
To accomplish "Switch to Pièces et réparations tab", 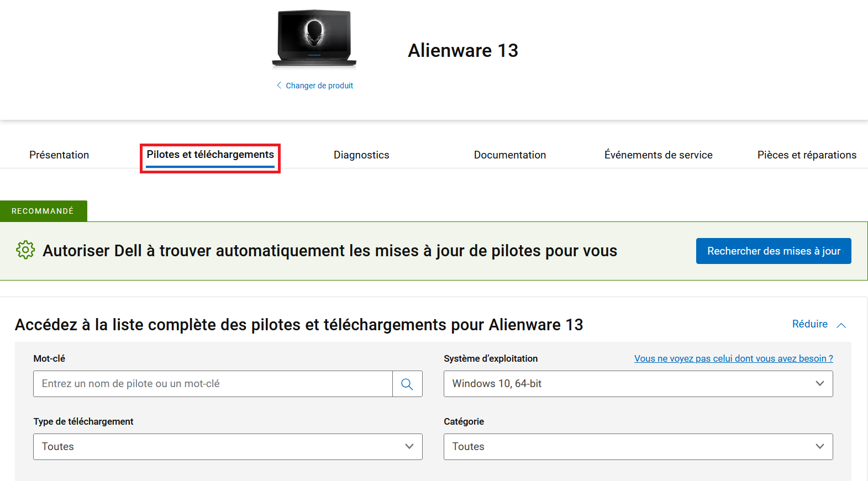I will coord(806,155).
